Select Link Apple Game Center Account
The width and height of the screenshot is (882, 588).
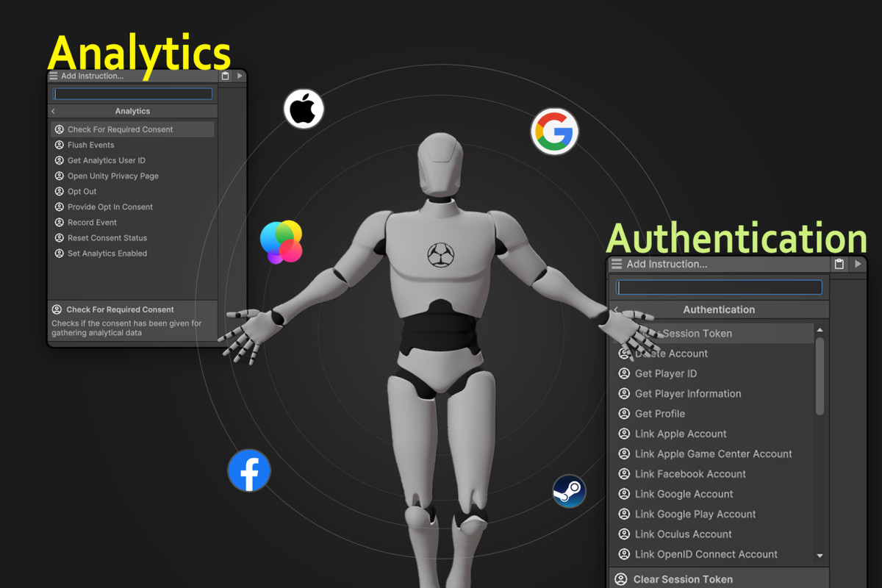[713, 453]
